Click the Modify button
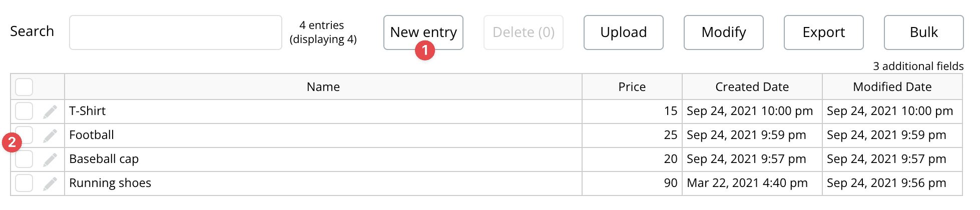The width and height of the screenshot is (980, 210). coord(724,32)
